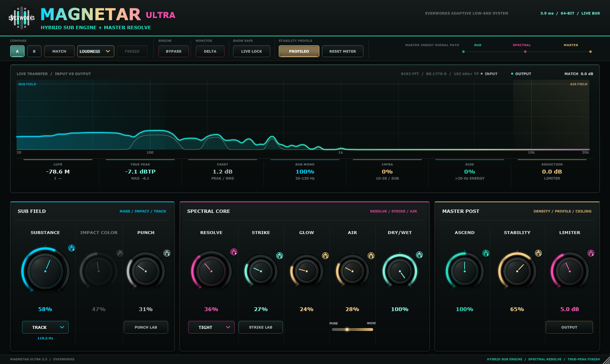Viewport: 610px width, 364px height.
Task: Toggle the MATCH compare button
Action: [x=59, y=51]
